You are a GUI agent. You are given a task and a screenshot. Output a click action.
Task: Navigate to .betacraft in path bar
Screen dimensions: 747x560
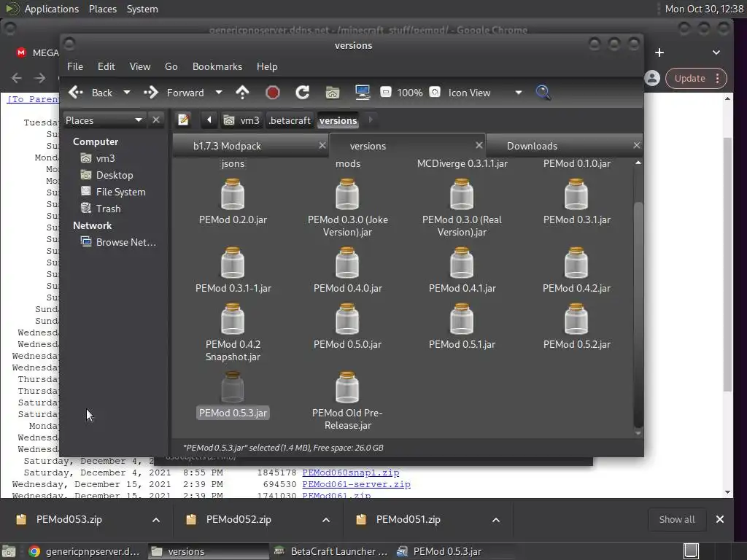coord(290,120)
